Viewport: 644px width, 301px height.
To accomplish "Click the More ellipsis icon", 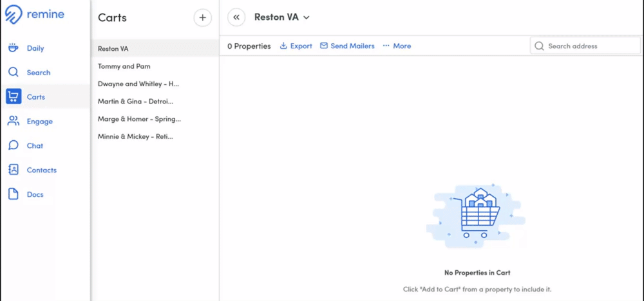I will point(386,46).
